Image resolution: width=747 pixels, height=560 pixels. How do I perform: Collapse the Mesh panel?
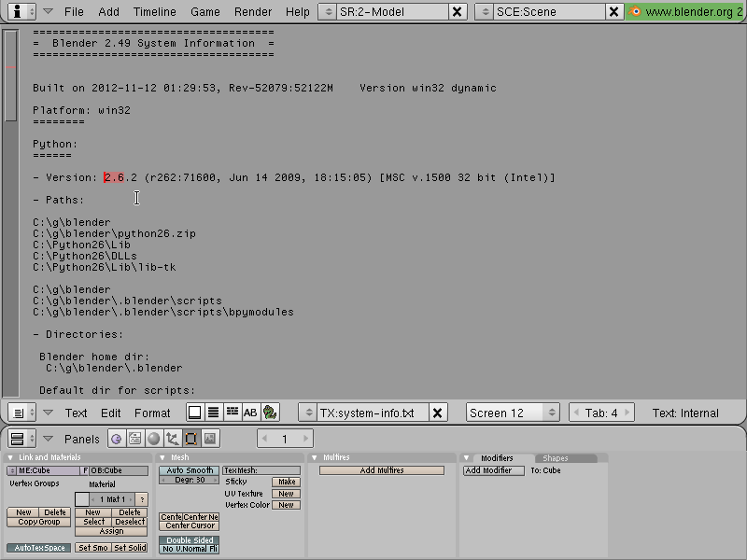click(162, 457)
